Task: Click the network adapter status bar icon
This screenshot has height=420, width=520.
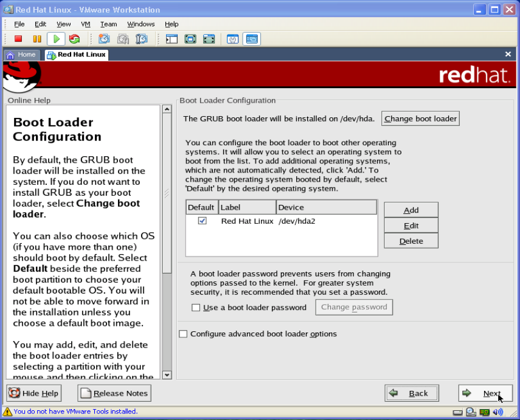Action: tap(484, 412)
